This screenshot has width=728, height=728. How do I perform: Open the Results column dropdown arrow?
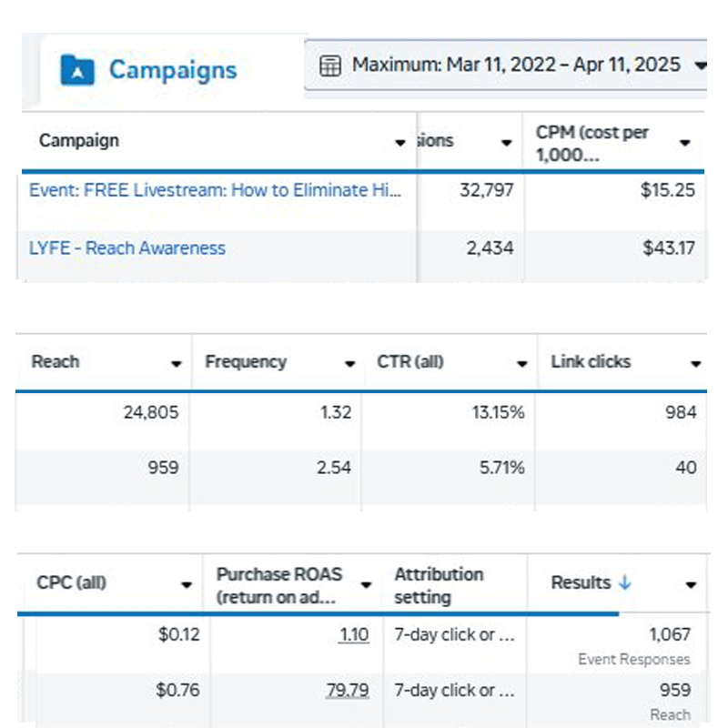(691, 585)
